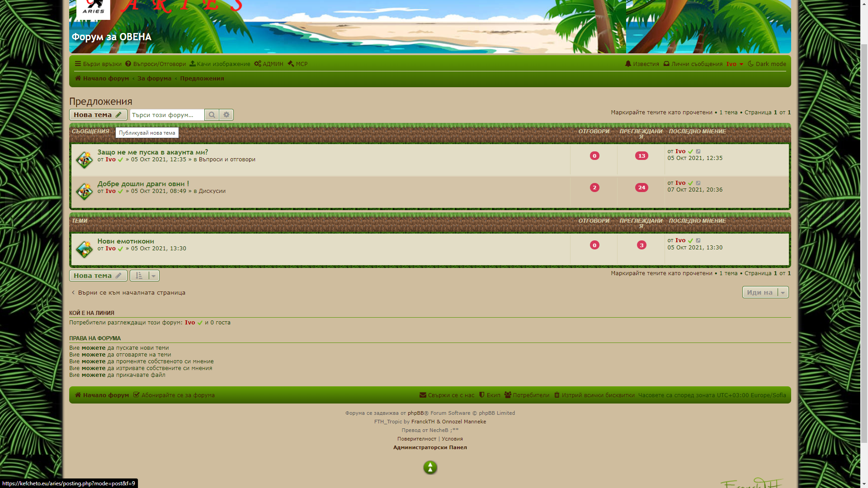Mark topics as read (Маркирайте темите като прочетени)
This screenshot has height=488, width=868.
pos(661,113)
